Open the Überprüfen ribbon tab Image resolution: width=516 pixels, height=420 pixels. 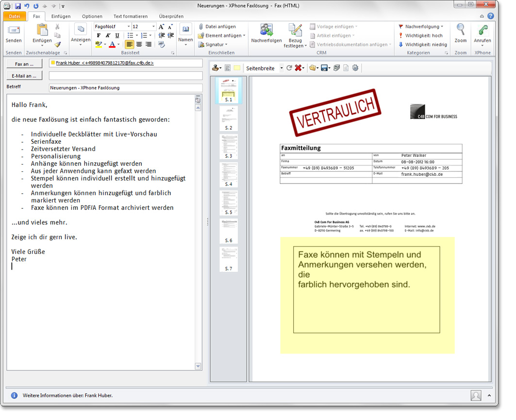(171, 16)
